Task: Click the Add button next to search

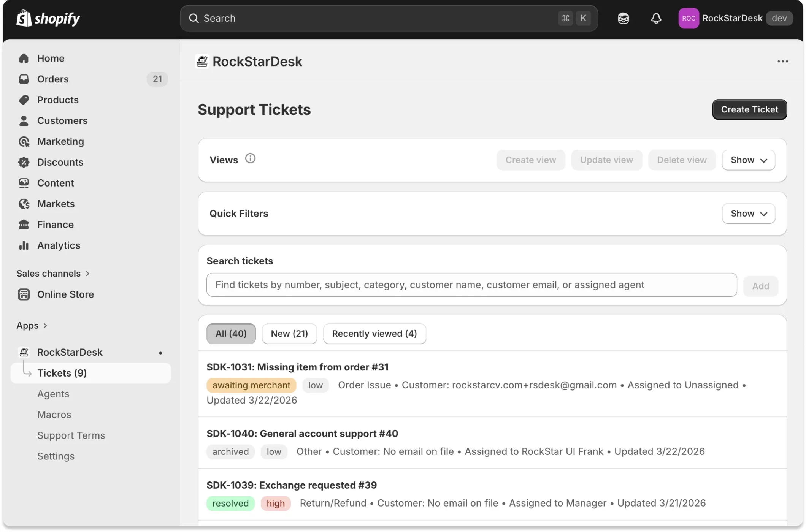Action: tap(760, 286)
